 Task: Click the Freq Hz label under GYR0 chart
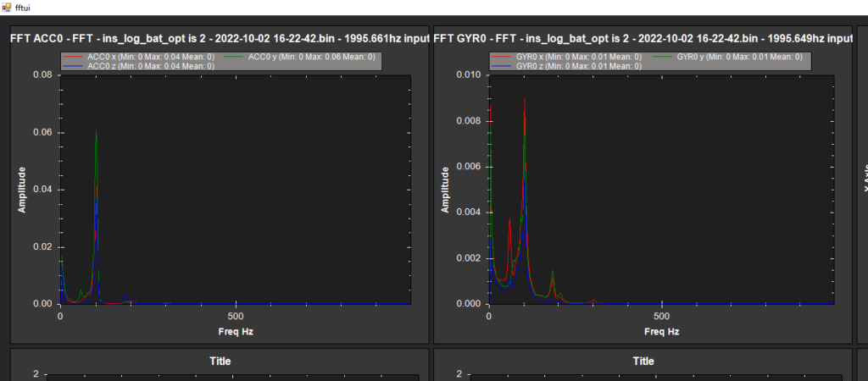pos(661,332)
